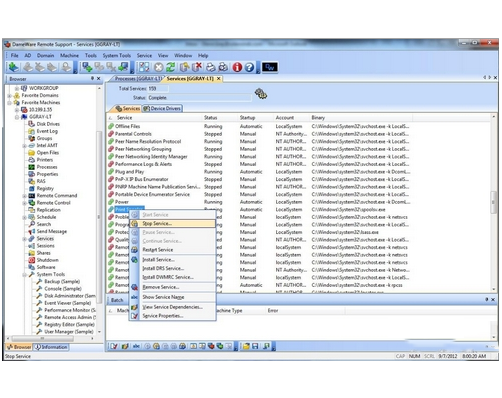Expand the WORKGROUP node
This screenshot has height=398, width=502.
click(x=17, y=88)
